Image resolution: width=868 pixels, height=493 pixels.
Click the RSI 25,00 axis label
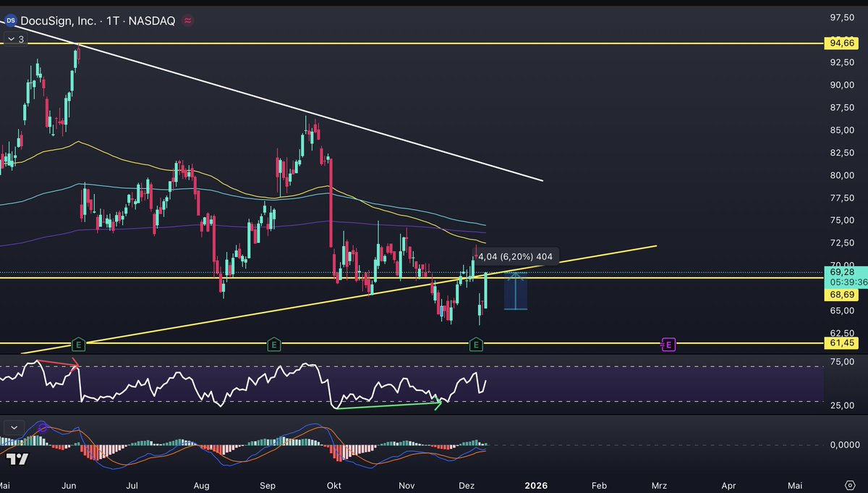click(x=843, y=405)
